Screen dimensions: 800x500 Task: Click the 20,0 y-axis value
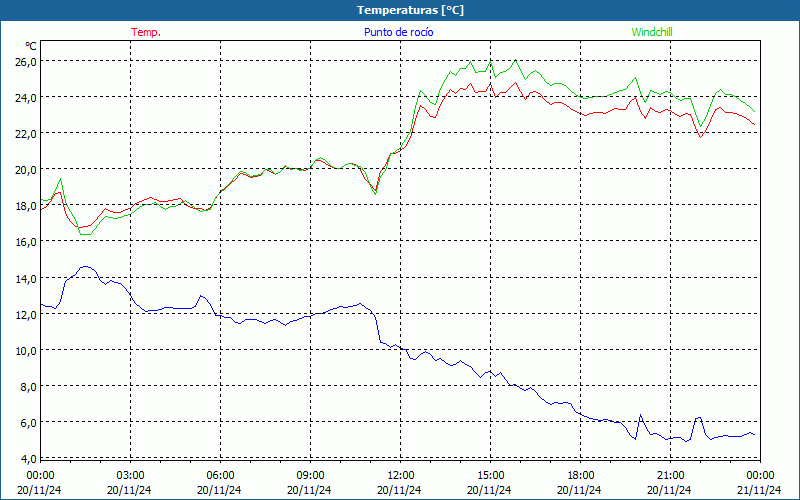26,169
